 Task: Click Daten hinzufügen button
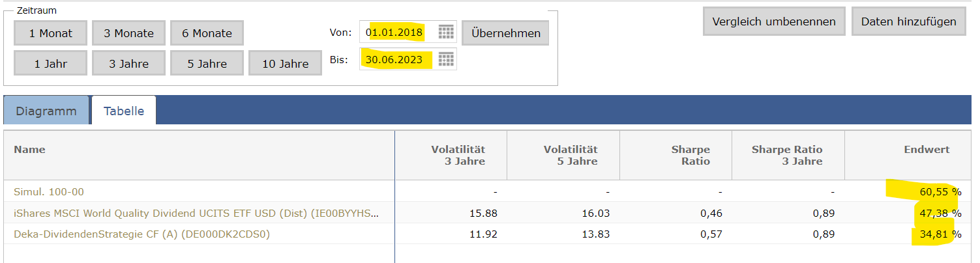[x=908, y=21]
